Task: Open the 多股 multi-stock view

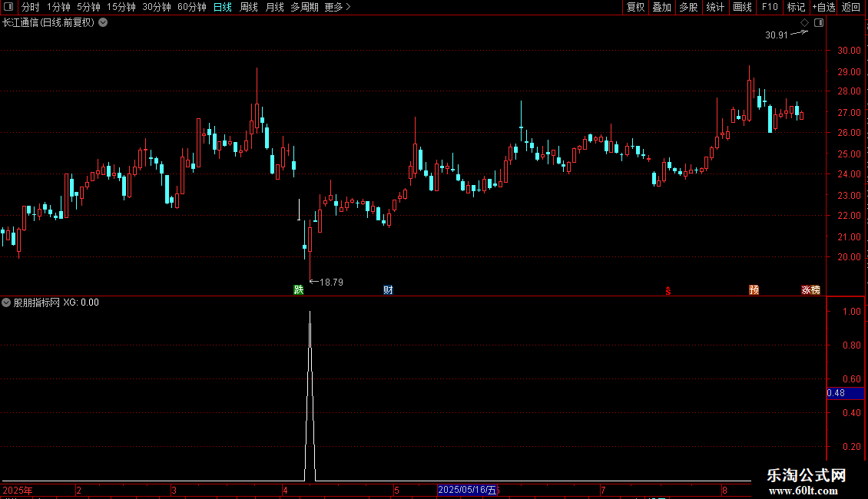Action: (x=689, y=7)
